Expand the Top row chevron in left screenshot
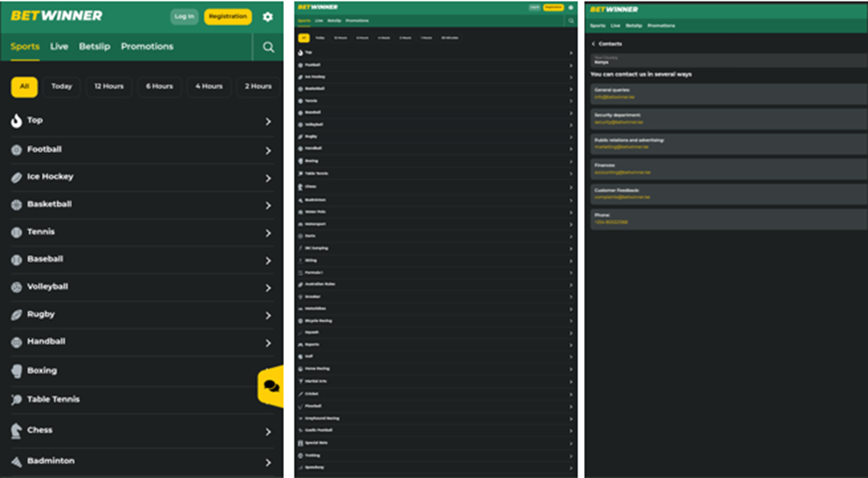868x478 pixels. coord(269,122)
